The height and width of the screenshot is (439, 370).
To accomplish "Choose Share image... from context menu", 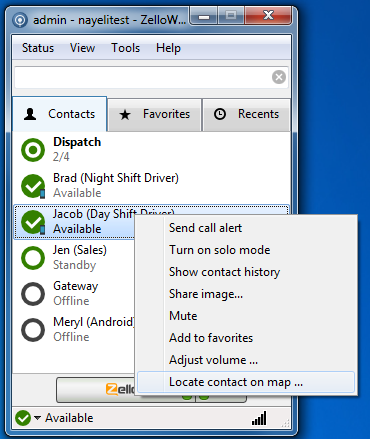I will [x=246, y=294].
